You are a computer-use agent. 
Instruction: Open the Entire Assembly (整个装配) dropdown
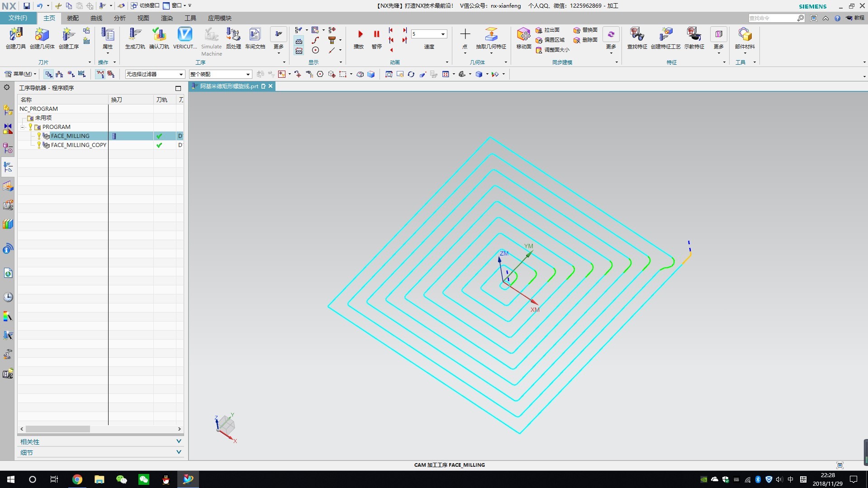tap(220, 74)
